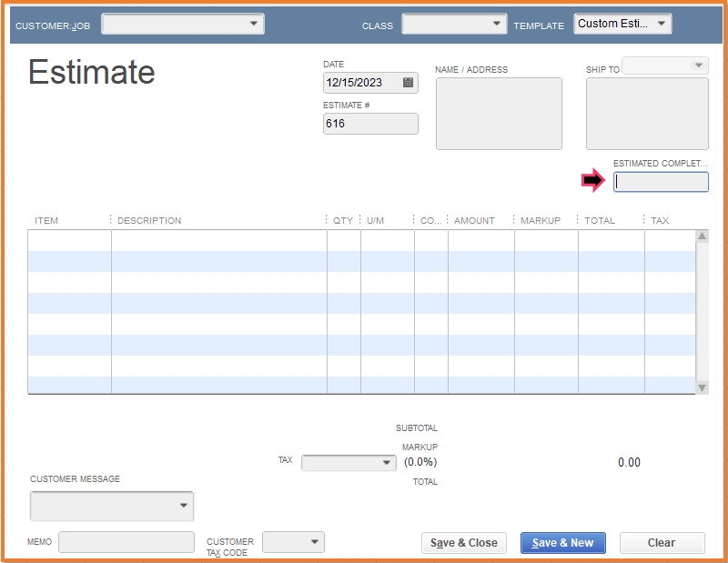Click the Name / Address box
This screenshot has width=728, height=563.
pyautogui.click(x=499, y=114)
